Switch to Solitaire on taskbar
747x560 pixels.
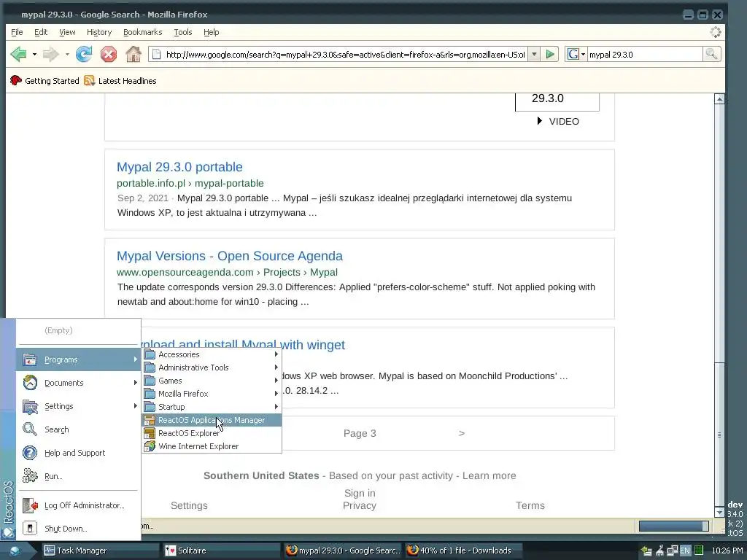222,551
